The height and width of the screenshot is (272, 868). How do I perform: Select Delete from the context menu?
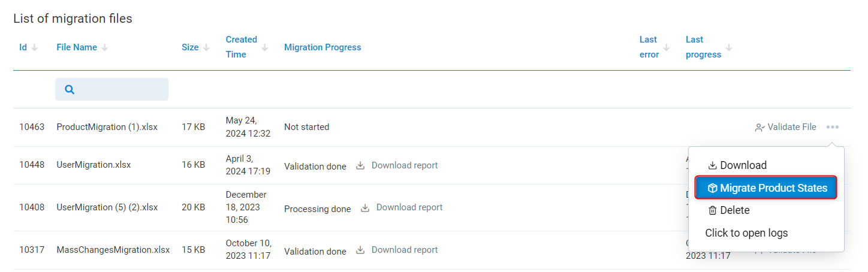click(x=729, y=210)
